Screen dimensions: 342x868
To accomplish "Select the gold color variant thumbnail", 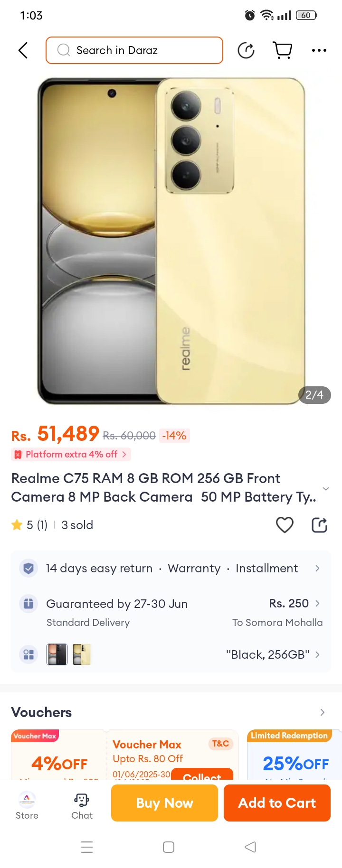I will coord(82,654).
